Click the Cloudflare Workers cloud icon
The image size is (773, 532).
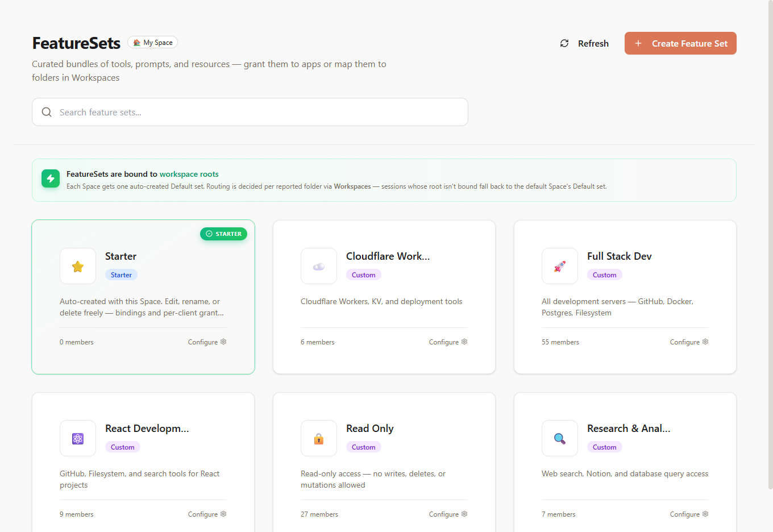click(319, 266)
